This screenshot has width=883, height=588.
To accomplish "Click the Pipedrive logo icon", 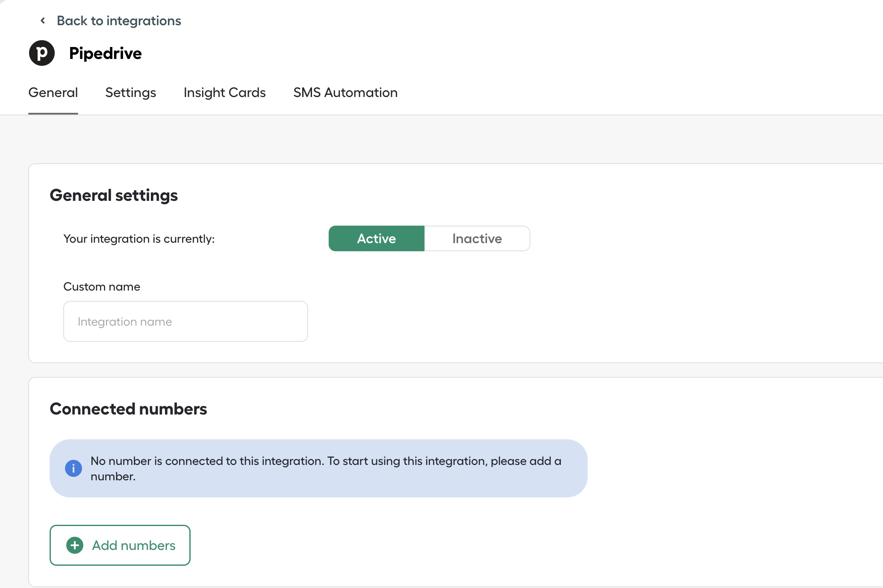I will pyautogui.click(x=42, y=53).
